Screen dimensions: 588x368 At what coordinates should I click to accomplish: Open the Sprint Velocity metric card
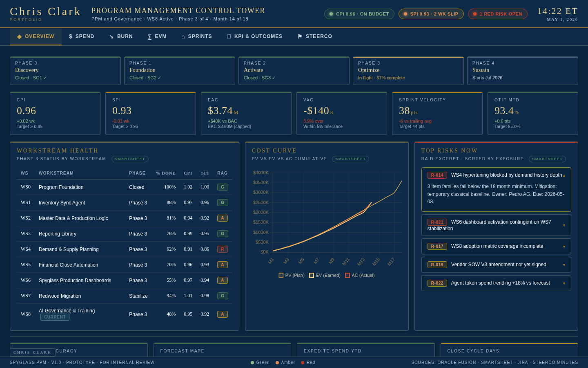click(x=437, y=113)
